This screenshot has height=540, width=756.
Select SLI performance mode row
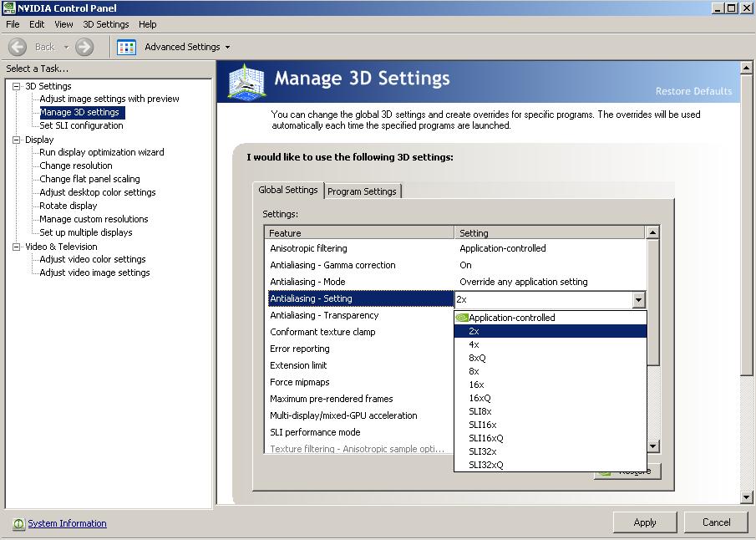tap(360, 432)
